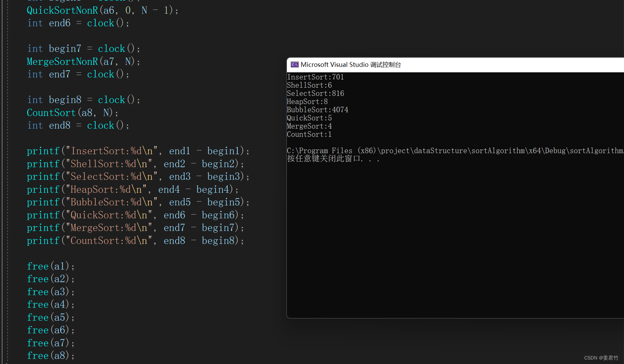Click the printf HeapSort code line
This screenshot has height=364, width=624.
pos(133,190)
